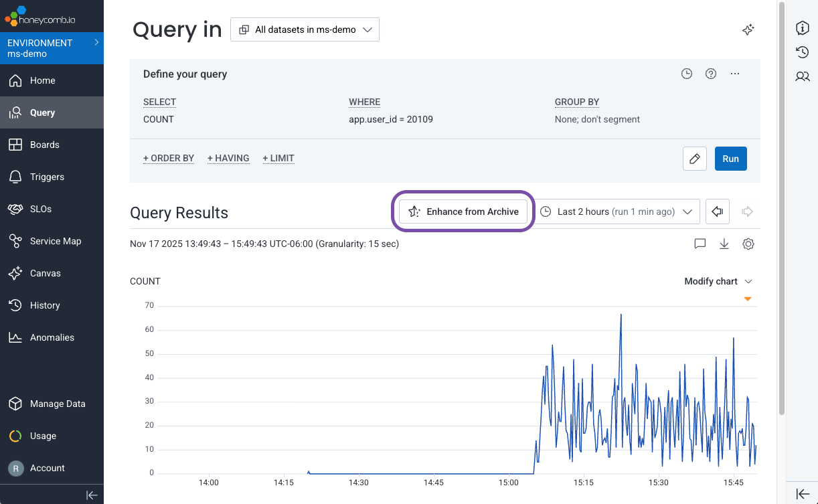Download query results with the download icon
The width and height of the screenshot is (818, 504).
724,244
